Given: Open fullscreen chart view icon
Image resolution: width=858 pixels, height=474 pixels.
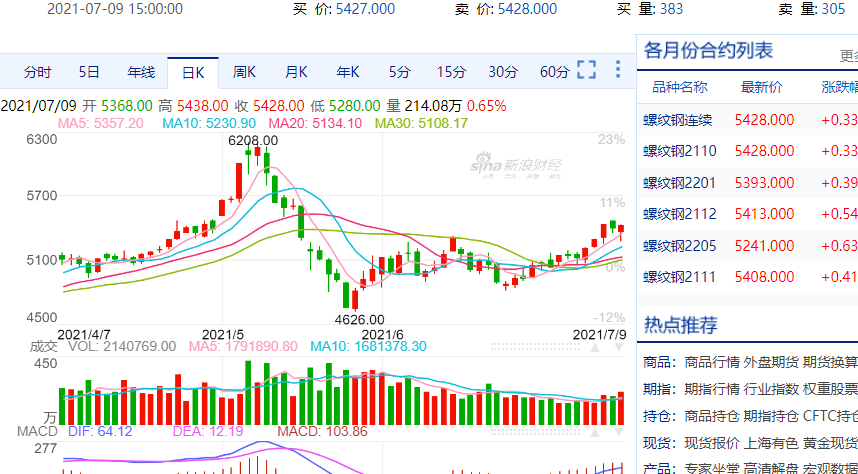Looking at the screenshot, I should coord(587,70).
